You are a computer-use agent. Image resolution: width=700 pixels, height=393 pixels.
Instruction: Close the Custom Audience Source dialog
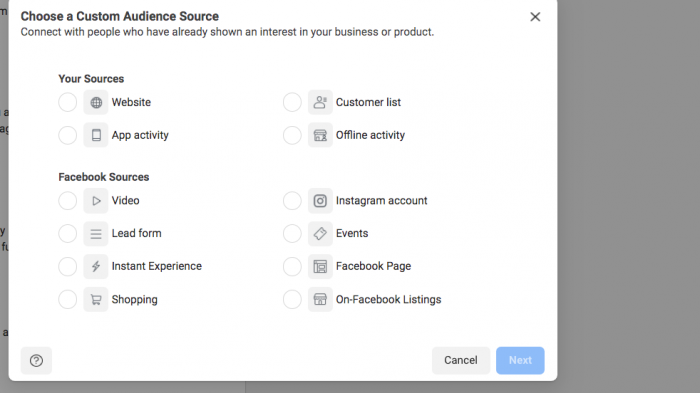tap(535, 17)
